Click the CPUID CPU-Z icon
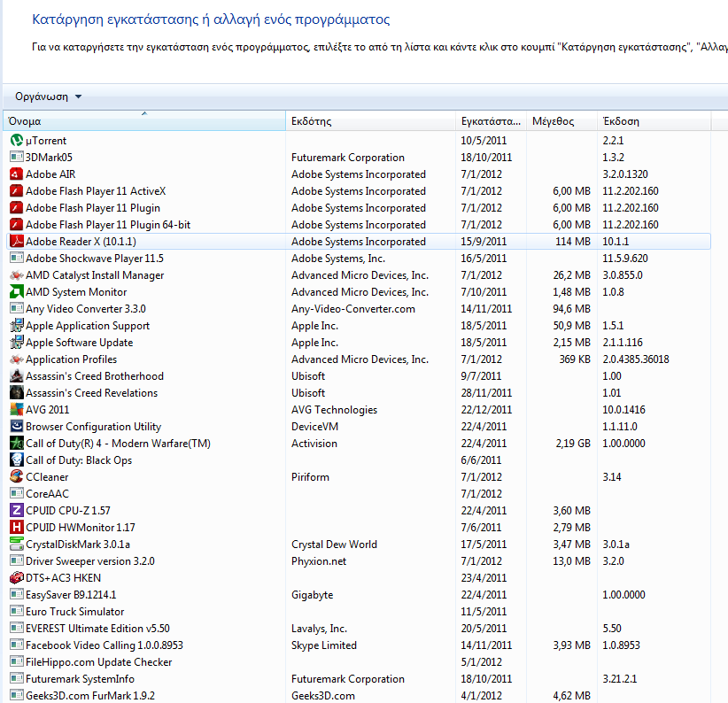 point(17,511)
